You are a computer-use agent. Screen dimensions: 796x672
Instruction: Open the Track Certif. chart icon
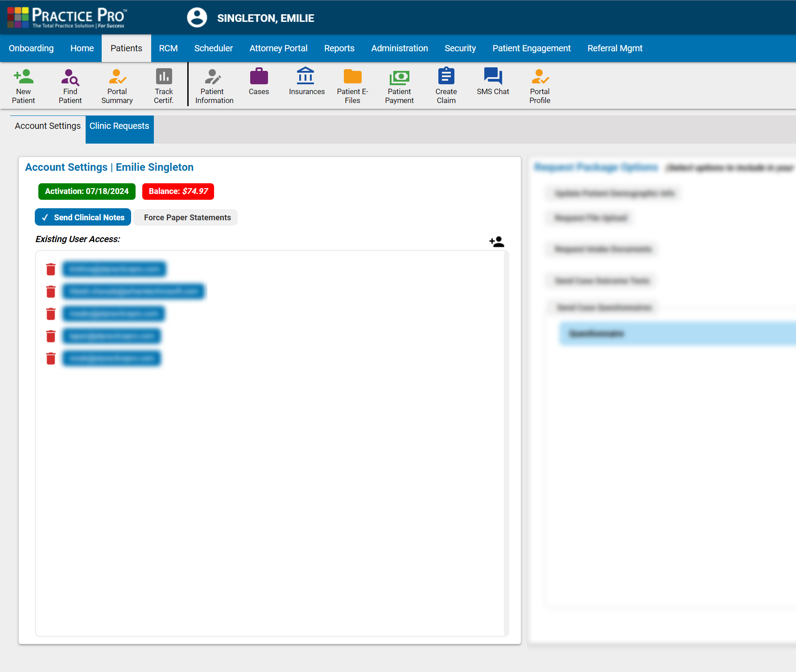pos(164,77)
